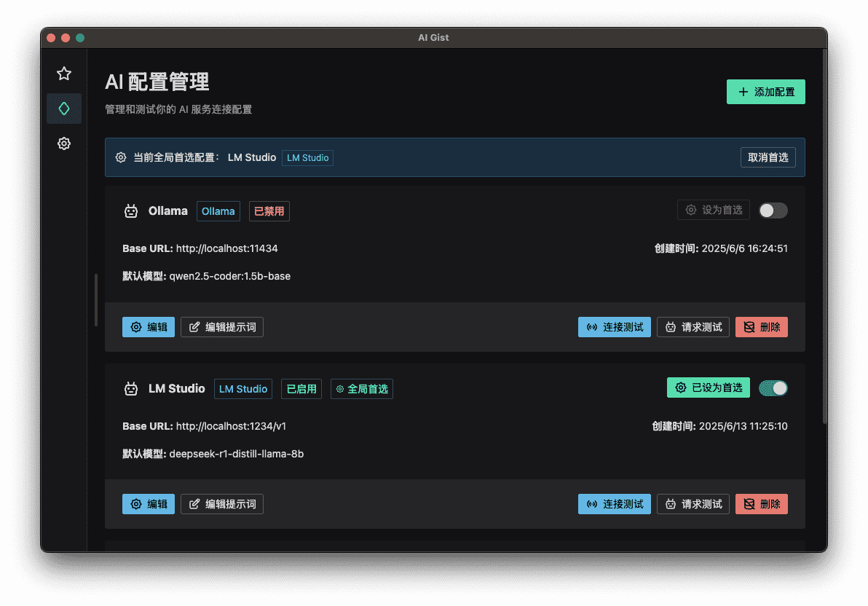Disable the LM Studio configuration switch
The image size is (868, 606).
[x=773, y=388]
